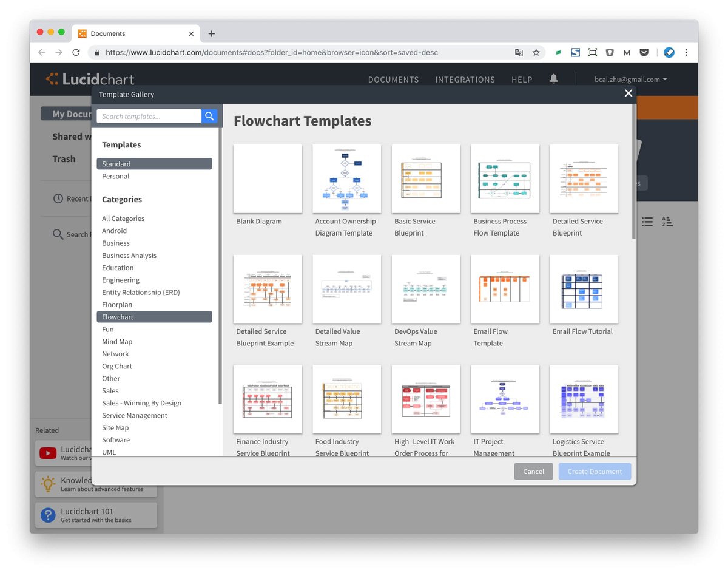Select the Site Map category
This screenshot has height=573, width=728.
pyautogui.click(x=115, y=428)
